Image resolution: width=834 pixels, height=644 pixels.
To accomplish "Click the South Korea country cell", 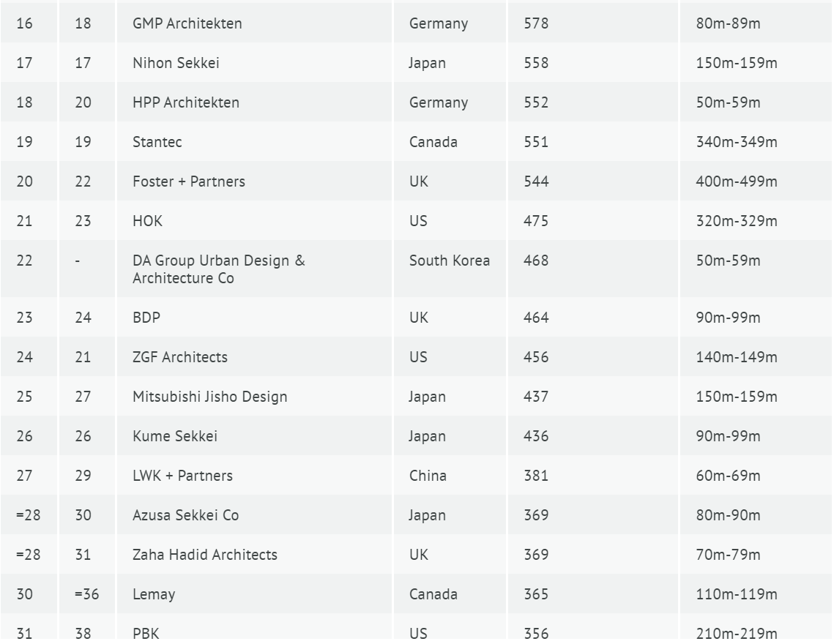I will tap(450, 261).
